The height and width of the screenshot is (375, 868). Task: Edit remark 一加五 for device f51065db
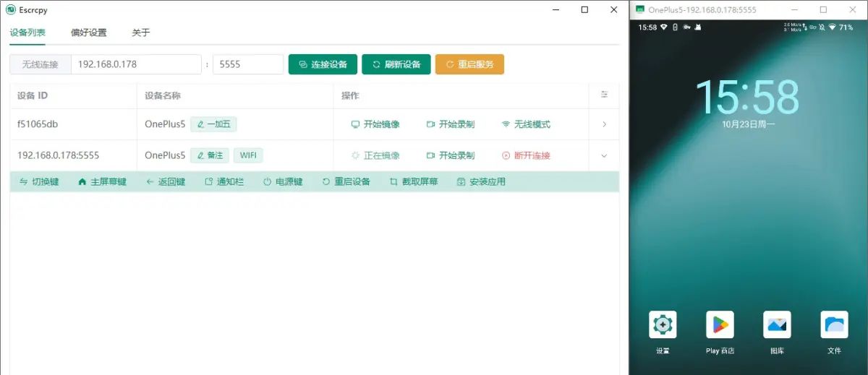[x=213, y=124]
